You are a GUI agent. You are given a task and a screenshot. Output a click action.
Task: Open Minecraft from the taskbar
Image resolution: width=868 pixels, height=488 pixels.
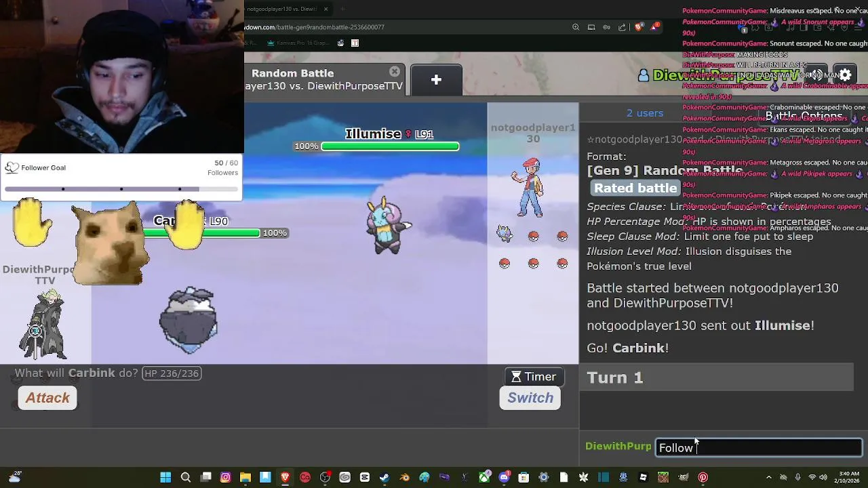coord(663,478)
